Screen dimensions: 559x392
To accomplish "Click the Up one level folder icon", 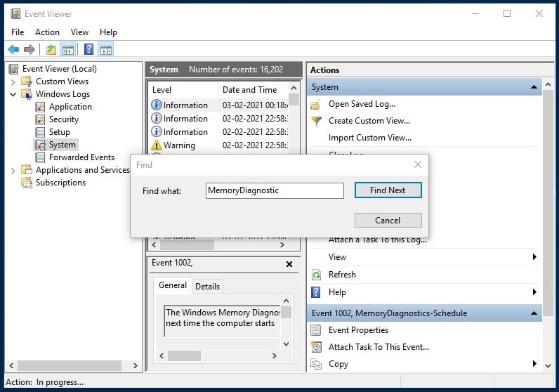I will tap(51, 50).
